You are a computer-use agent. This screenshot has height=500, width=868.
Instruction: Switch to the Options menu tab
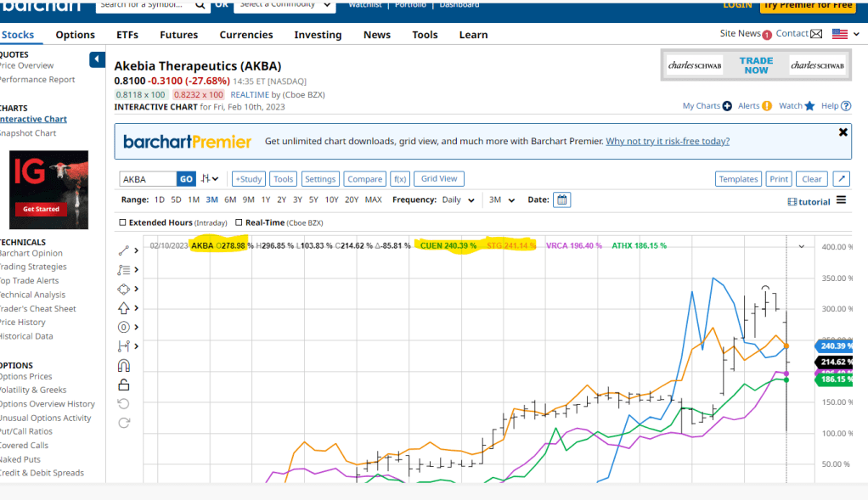click(x=75, y=35)
